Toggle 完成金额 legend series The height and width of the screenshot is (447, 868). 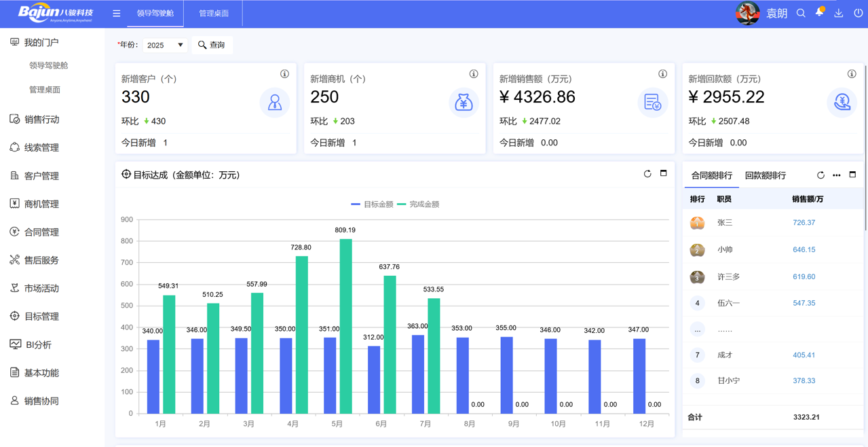[418, 204]
